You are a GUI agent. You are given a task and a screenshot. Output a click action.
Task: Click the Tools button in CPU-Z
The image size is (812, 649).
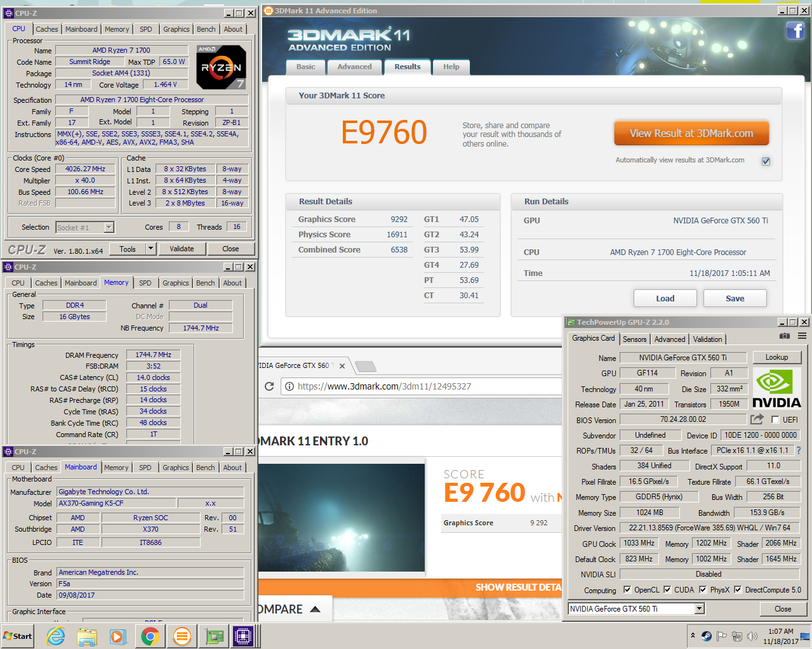coord(128,249)
